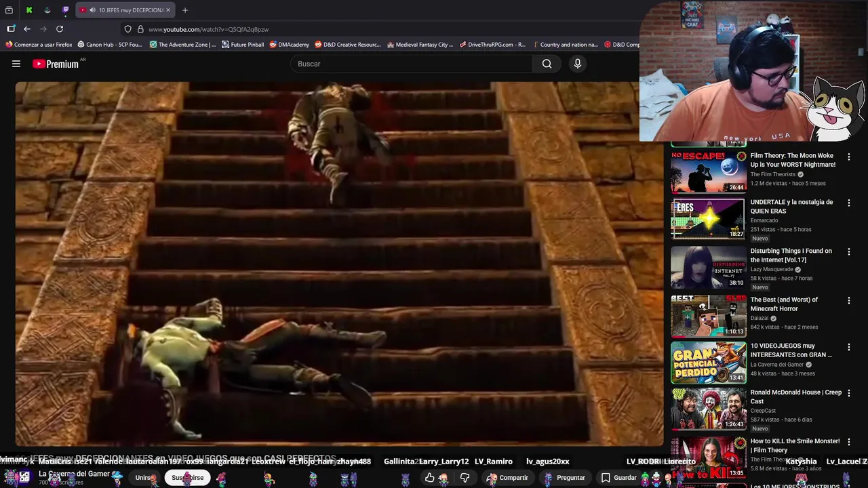Screen dimensions: 868x488
Task: Open options for Ronald McDonald House video
Action: [848, 393]
